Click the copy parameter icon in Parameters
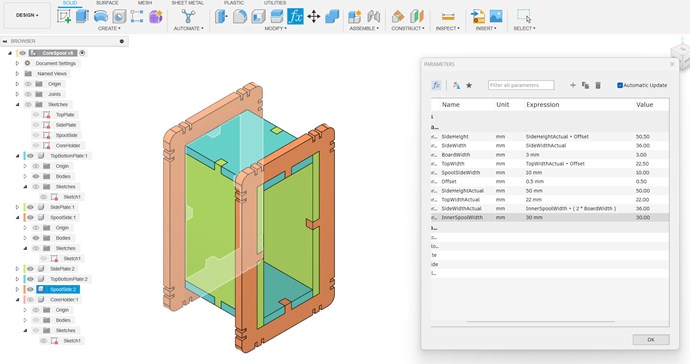 [585, 85]
